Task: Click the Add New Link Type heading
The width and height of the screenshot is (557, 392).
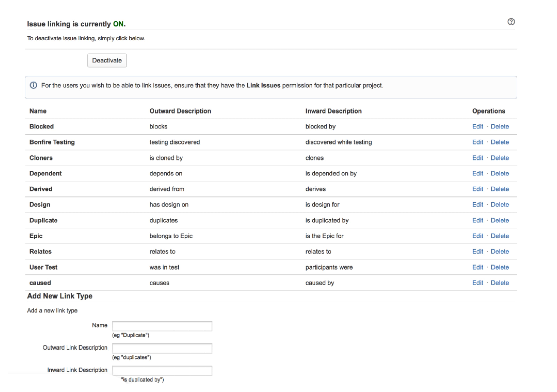Action: [x=60, y=296]
